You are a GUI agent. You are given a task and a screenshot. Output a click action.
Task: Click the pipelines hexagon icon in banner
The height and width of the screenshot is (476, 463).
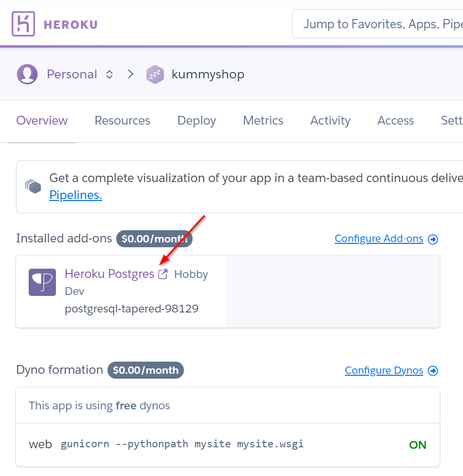coord(33,186)
